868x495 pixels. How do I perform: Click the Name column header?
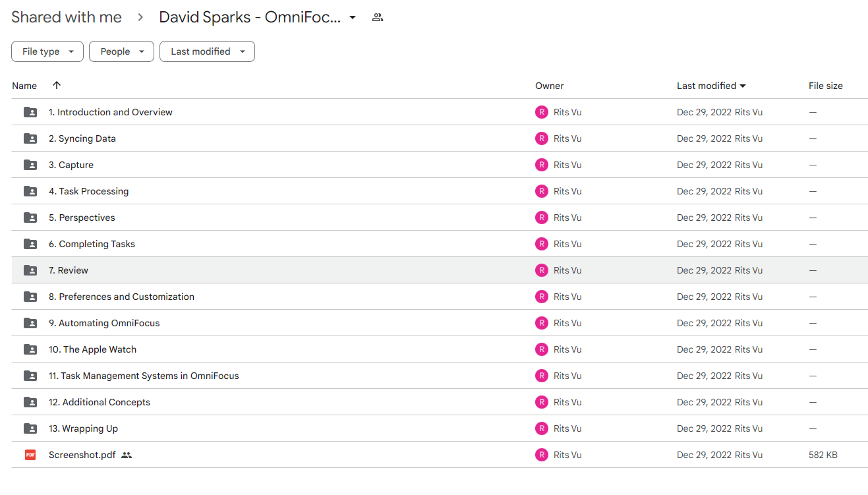pyautogui.click(x=24, y=86)
